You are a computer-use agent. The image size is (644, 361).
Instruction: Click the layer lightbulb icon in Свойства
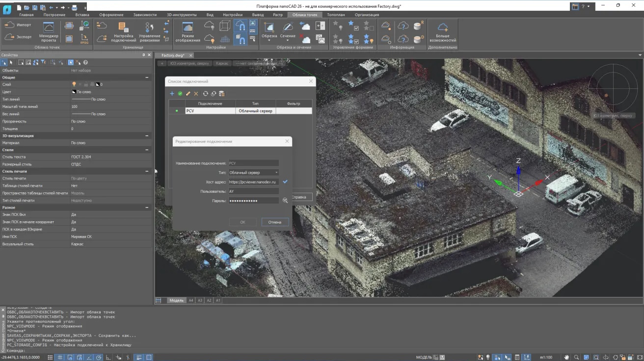pyautogui.click(x=74, y=84)
